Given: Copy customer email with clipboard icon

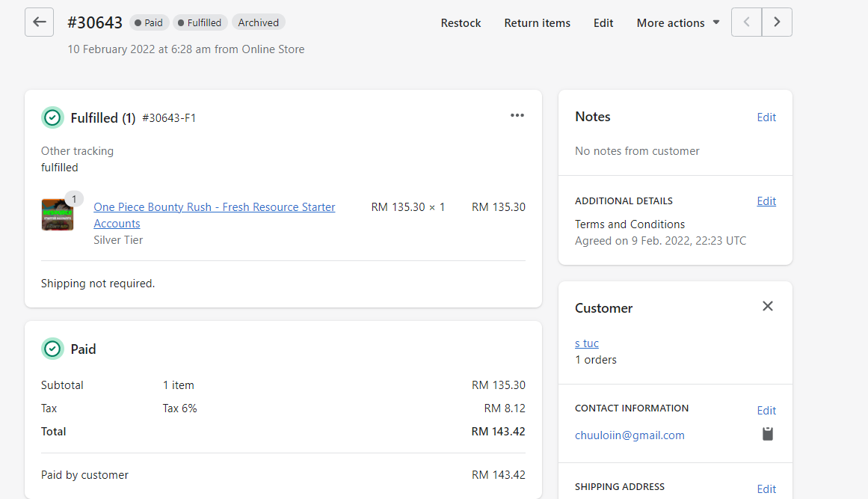Looking at the screenshot, I should coord(767,434).
